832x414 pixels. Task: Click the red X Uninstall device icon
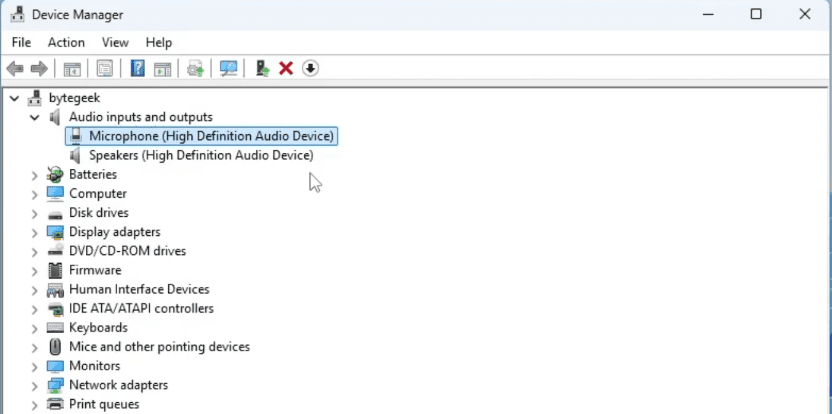286,68
